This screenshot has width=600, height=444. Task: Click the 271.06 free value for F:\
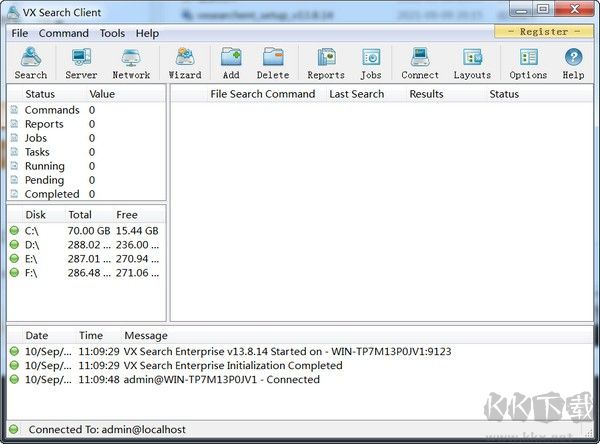[137, 273]
